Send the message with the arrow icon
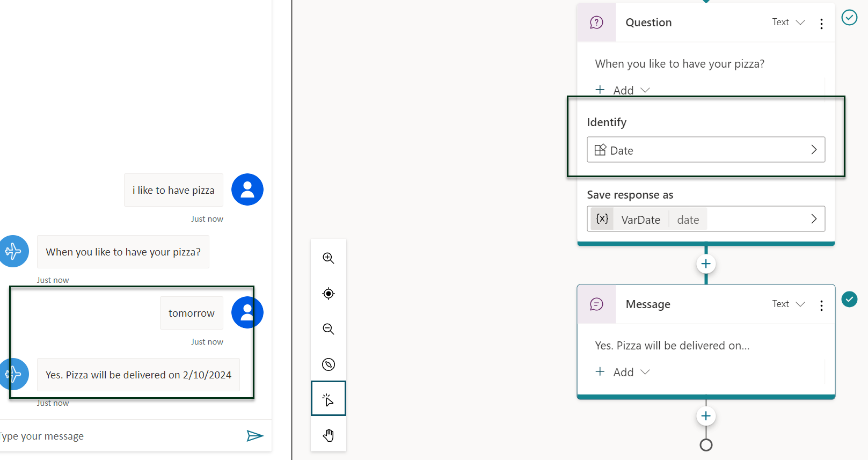Screen dimensions: 868x460 (x=254, y=435)
